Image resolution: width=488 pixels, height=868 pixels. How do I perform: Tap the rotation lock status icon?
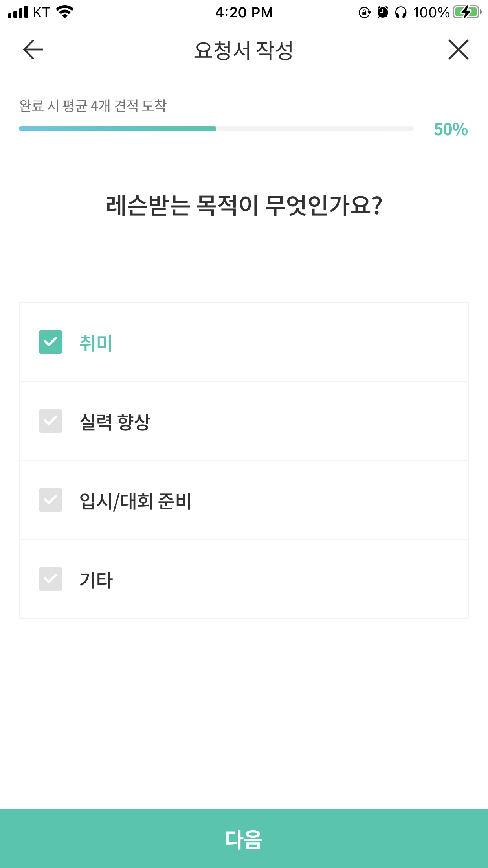click(x=365, y=13)
